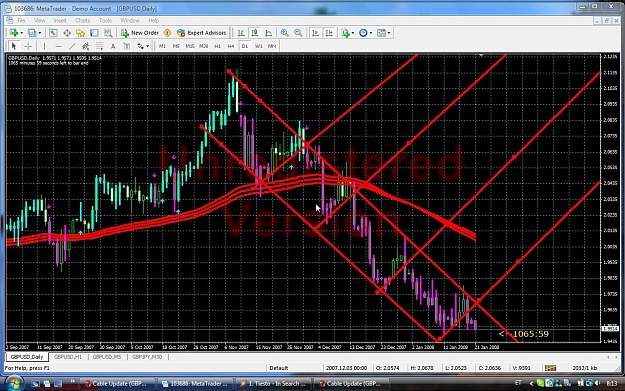625x391 pixels.
Task: Switch chart to MN monthly timeframe
Action: [272, 46]
